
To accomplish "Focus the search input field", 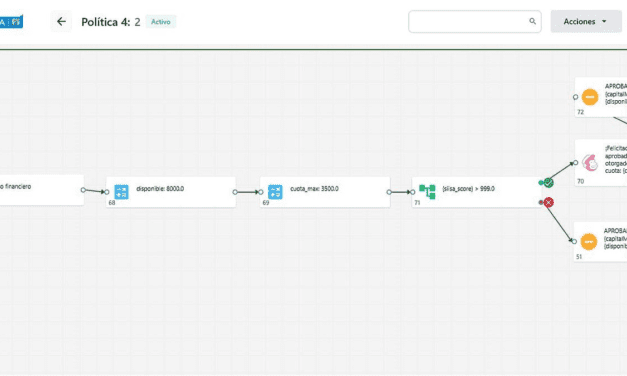I will (475, 22).
